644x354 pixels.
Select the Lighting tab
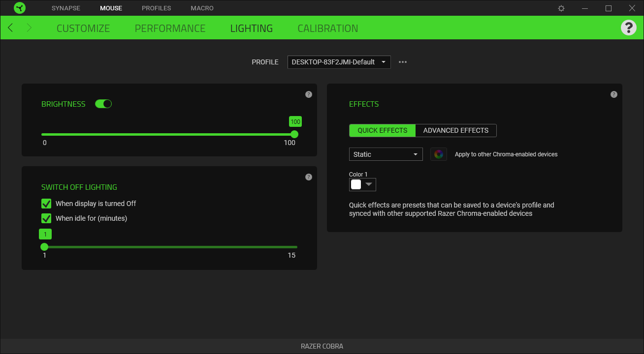[x=252, y=29]
